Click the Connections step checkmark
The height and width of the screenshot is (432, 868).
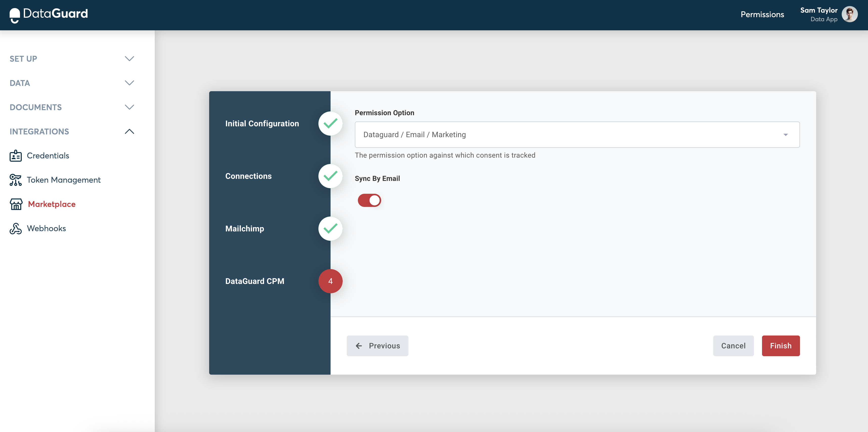330,176
